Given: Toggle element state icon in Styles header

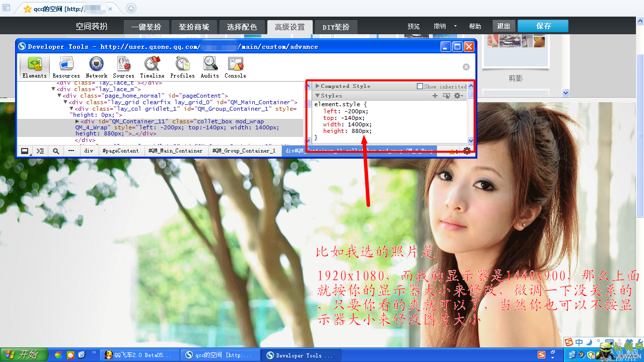Looking at the screenshot, I should [x=446, y=96].
